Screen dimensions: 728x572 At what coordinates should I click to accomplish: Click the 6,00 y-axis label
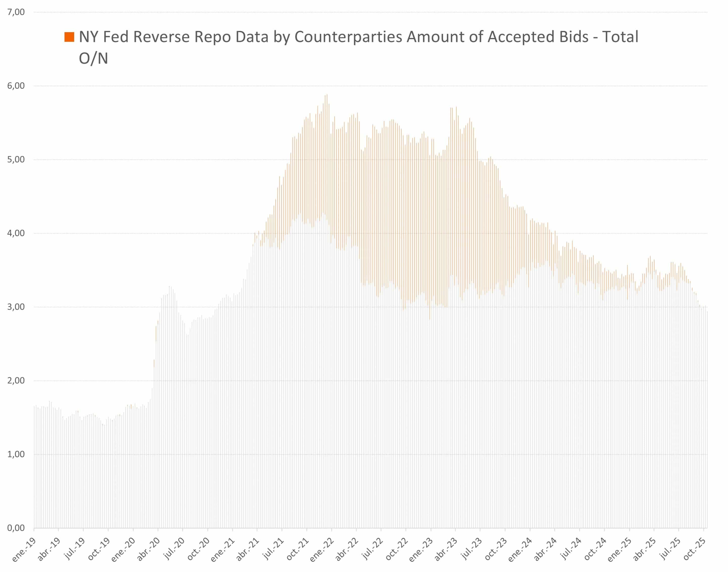click(x=16, y=86)
